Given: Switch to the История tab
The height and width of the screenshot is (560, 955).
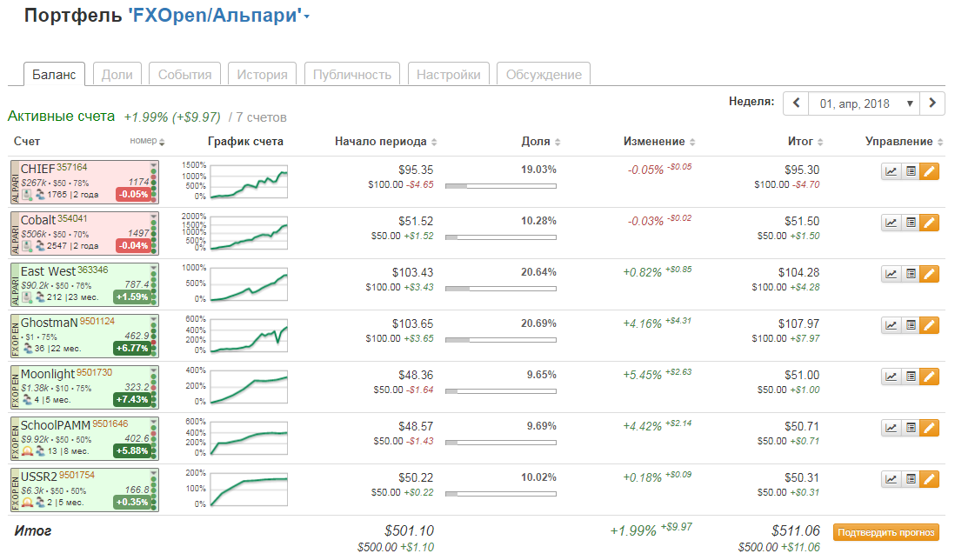Looking at the screenshot, I should coord(262,75).
